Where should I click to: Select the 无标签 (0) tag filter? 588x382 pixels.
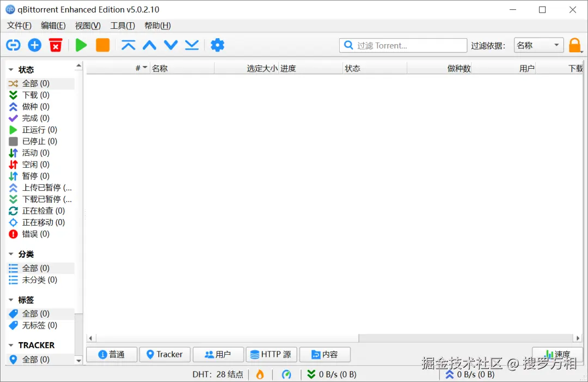coord(41,325)
